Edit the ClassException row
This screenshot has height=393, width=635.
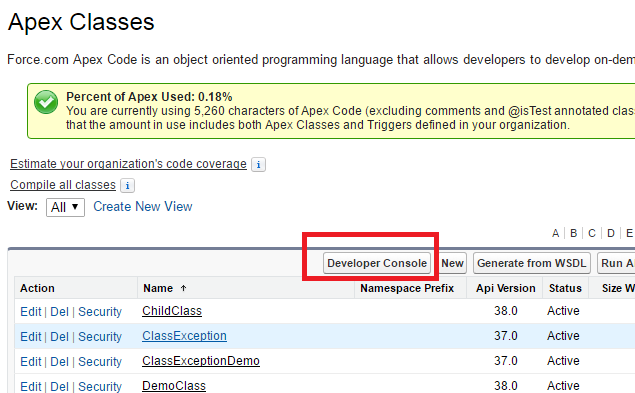pyautogui.click(x=31, y=337)
